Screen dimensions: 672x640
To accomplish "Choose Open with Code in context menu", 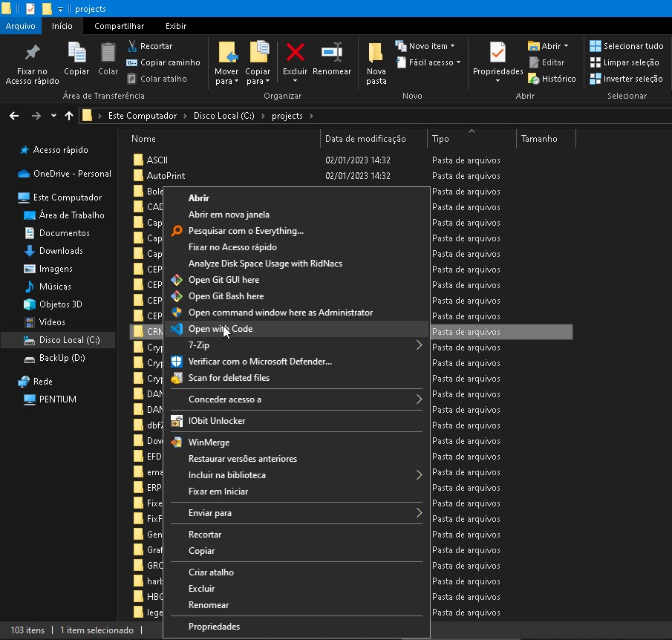I will coord(221,329).
